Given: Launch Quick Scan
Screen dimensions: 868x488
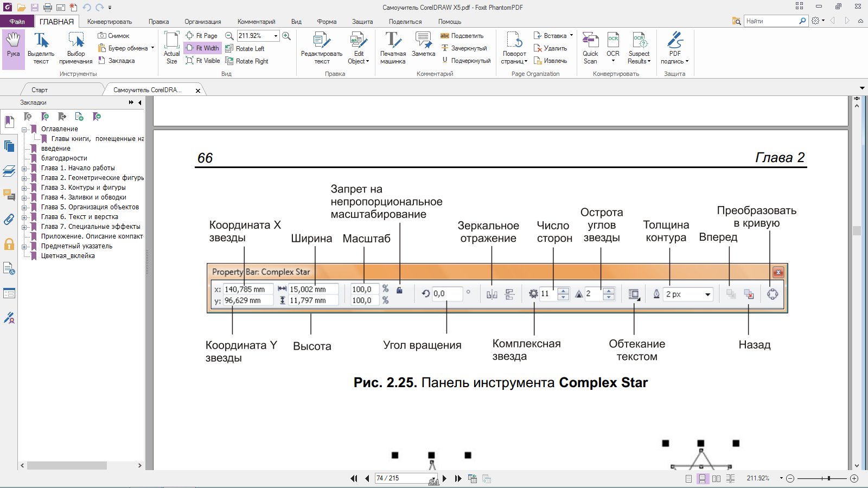Looking at the screenshot, I should [x=590, y=49].
